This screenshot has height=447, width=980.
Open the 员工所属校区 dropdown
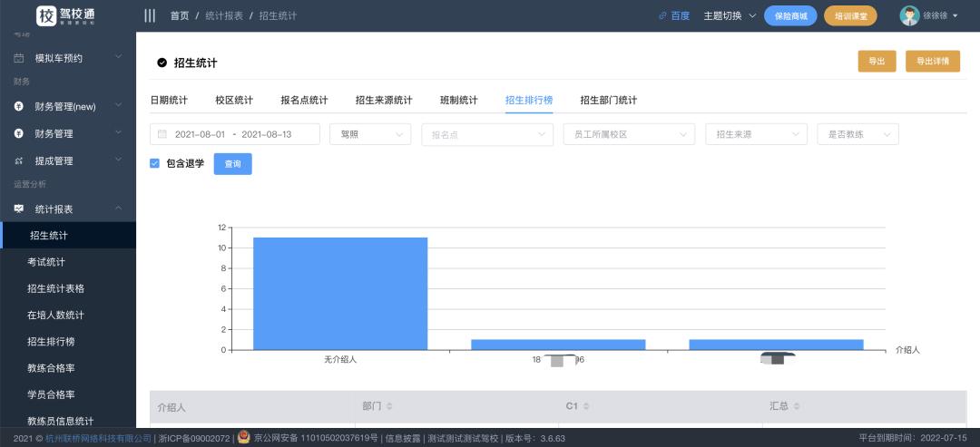point(630,134)
